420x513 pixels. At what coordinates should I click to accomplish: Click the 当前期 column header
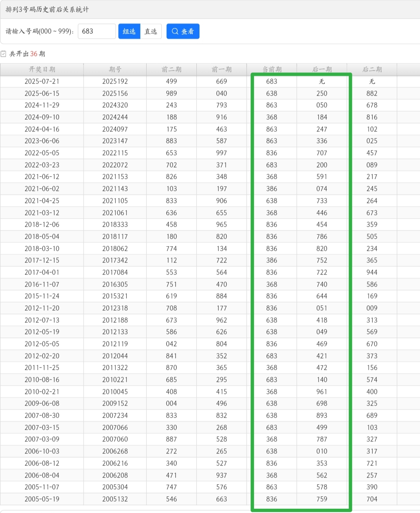pos(272,69)
